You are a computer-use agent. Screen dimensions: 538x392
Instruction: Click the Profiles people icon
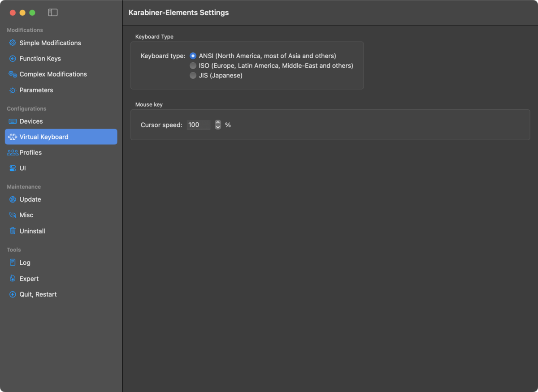click(x=13, y=153)
